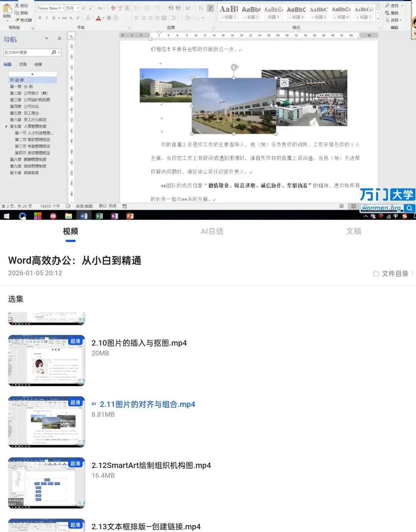
Task: Toggle superscript formatting
Action: click(78, 18)
